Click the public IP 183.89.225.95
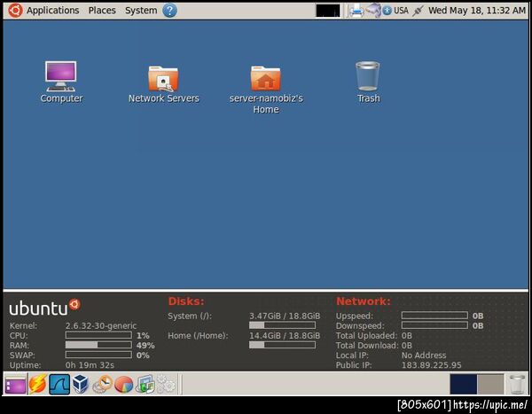Image resolution: width=532 pixels, height=414 pixels. pos(431,365)
